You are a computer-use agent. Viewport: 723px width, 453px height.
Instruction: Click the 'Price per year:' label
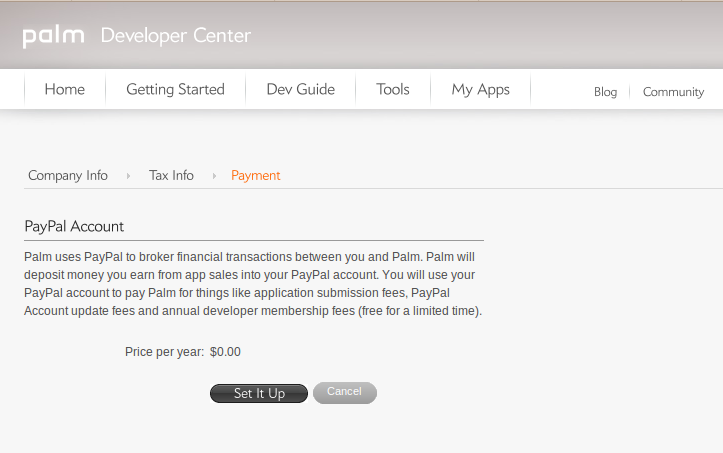pyautogui.click(x=165, y=352)
